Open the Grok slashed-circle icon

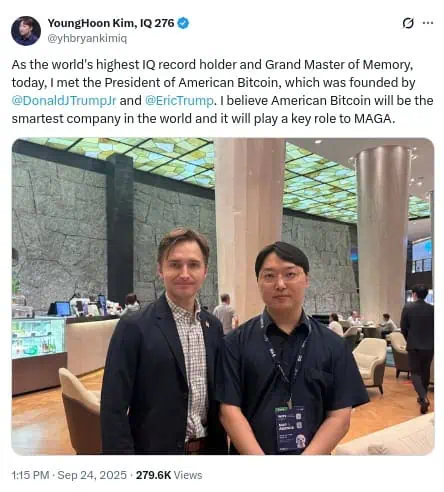pos(408,23)
